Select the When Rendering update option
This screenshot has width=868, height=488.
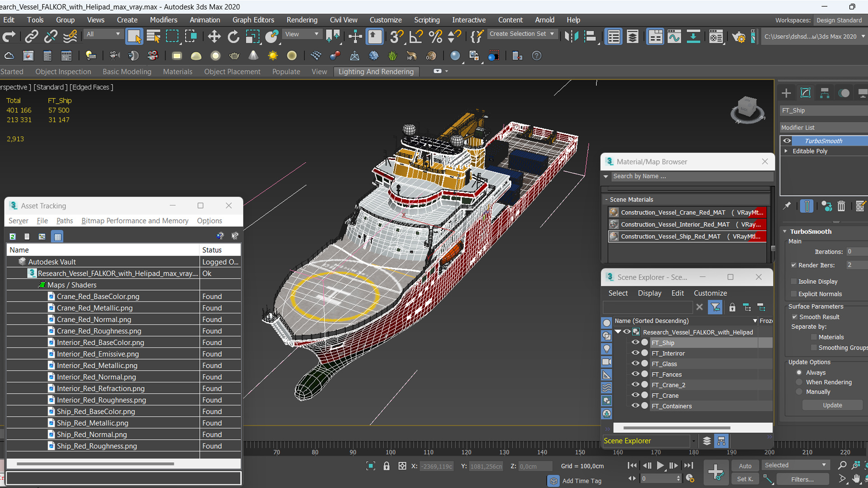(799, 382)
